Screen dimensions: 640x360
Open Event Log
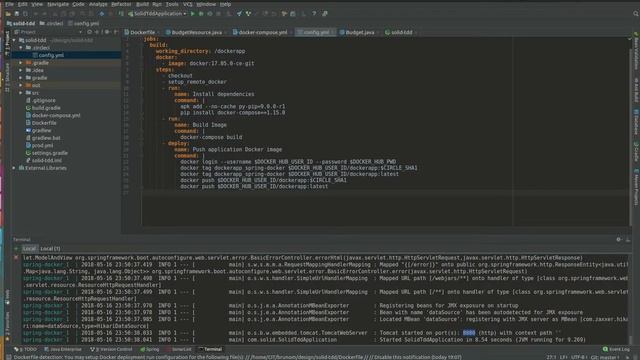click(616, 350)
